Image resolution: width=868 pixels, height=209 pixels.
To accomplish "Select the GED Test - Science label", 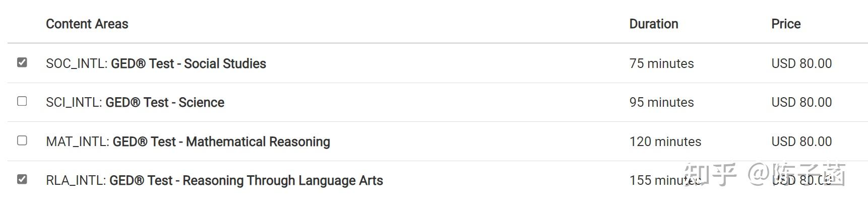I will (165, 102).
